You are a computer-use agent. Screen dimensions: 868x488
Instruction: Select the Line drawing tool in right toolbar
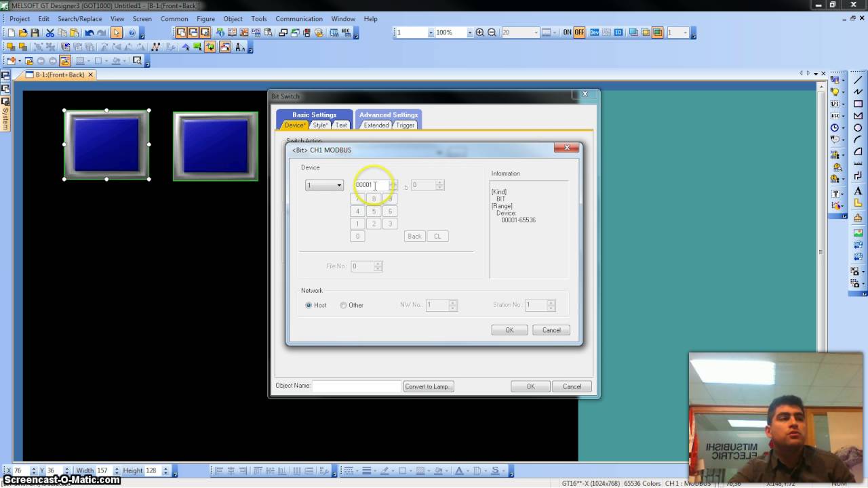click(x=858, y=80)
